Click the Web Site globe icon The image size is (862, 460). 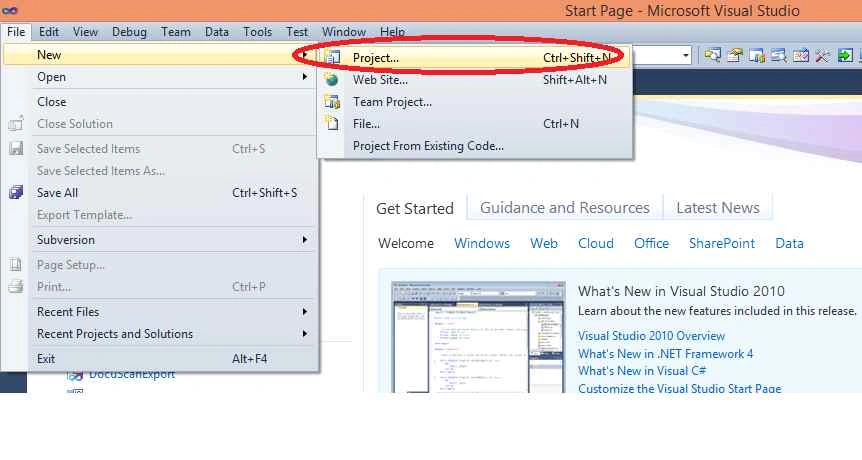click(331, 80)
